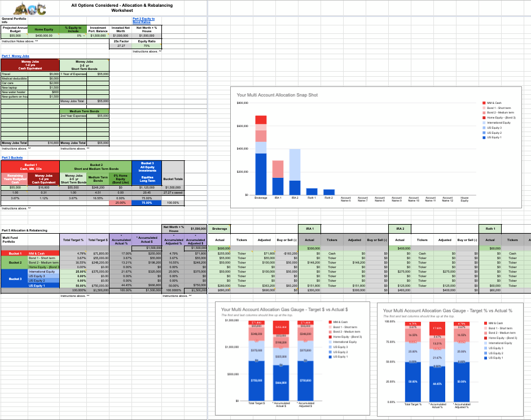Open the Part 2 Equity to Bond Ratios link
Screen dimensions: 531x420
143,20
